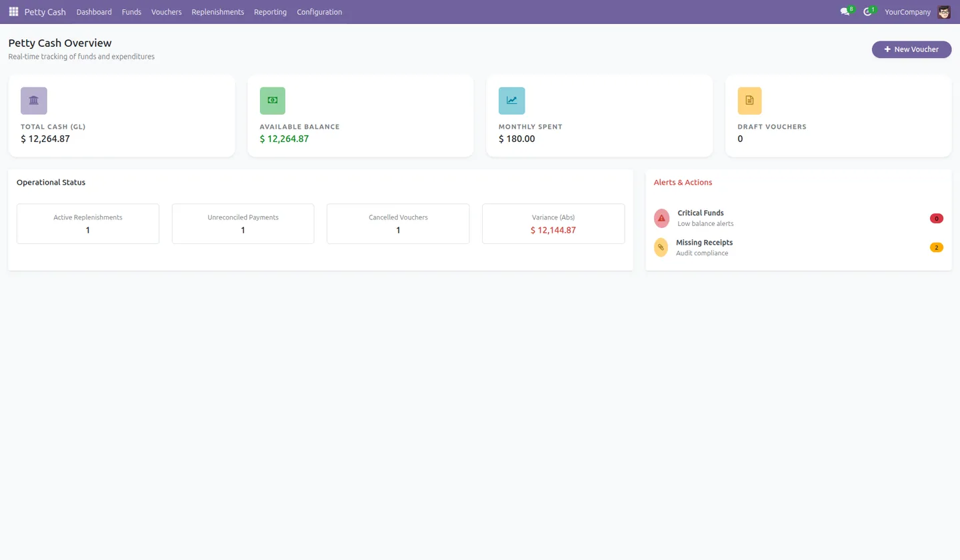Create a New Voucher

click(x=911, y=49)
